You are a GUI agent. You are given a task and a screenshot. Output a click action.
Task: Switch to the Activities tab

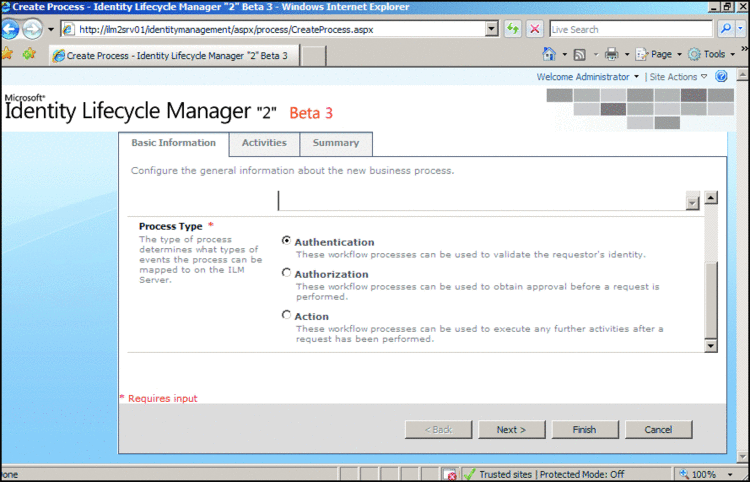click(x=264, y=143)
